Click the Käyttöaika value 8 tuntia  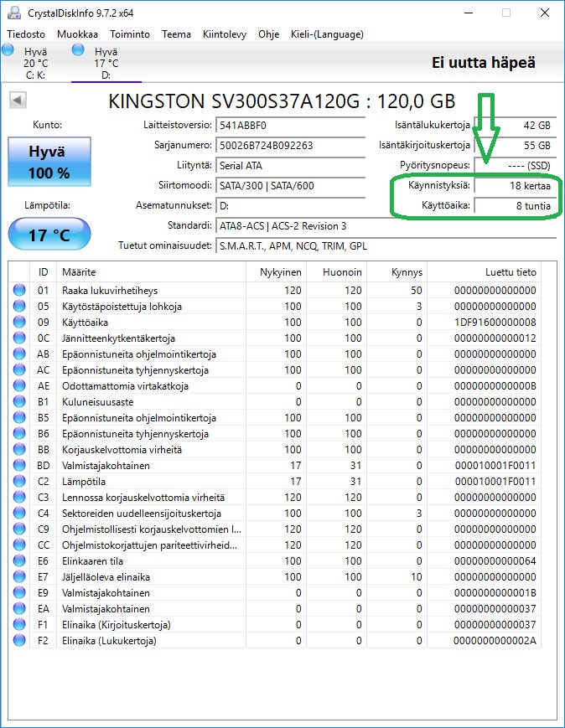coord(515,206)
